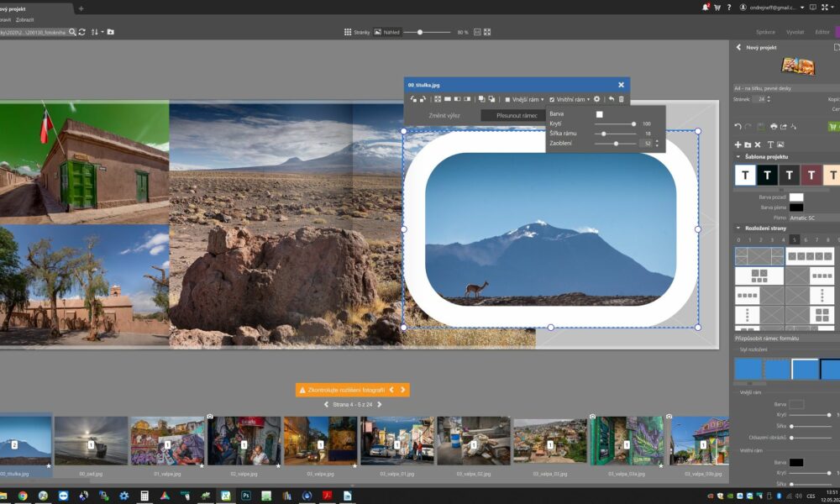This screenshot has width=840, height=504.
Task: Click the fit-to-window zoom icon
Action: pos(487,32)
